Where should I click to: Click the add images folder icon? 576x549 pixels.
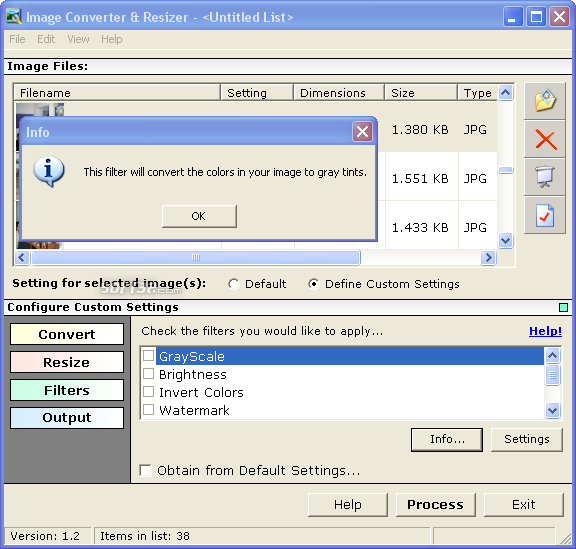545,101
